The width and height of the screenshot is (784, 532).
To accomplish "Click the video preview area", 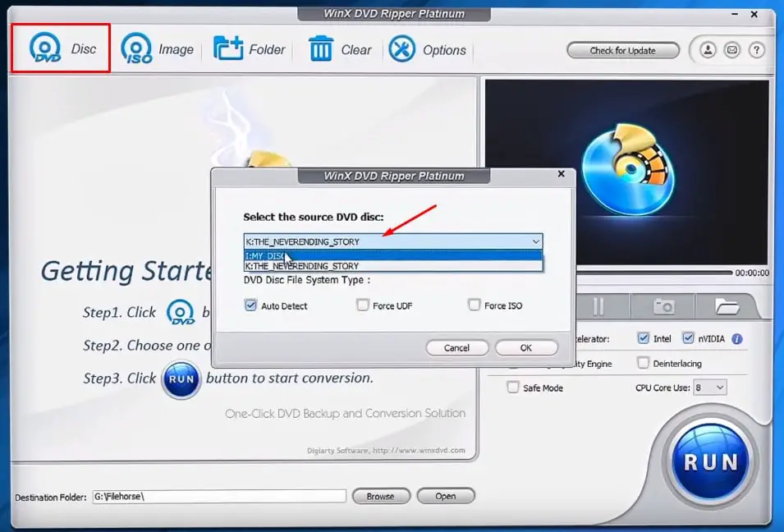I will pos(627,172).
